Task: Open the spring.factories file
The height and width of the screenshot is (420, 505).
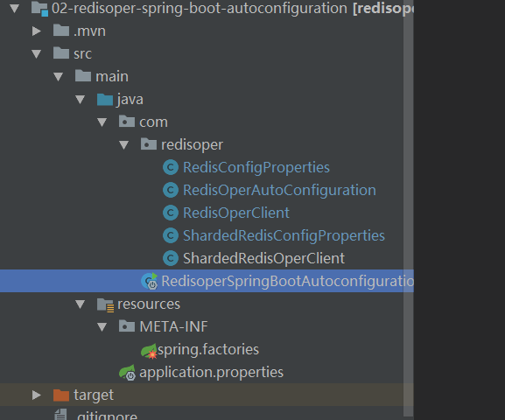Action: [208, 350]
